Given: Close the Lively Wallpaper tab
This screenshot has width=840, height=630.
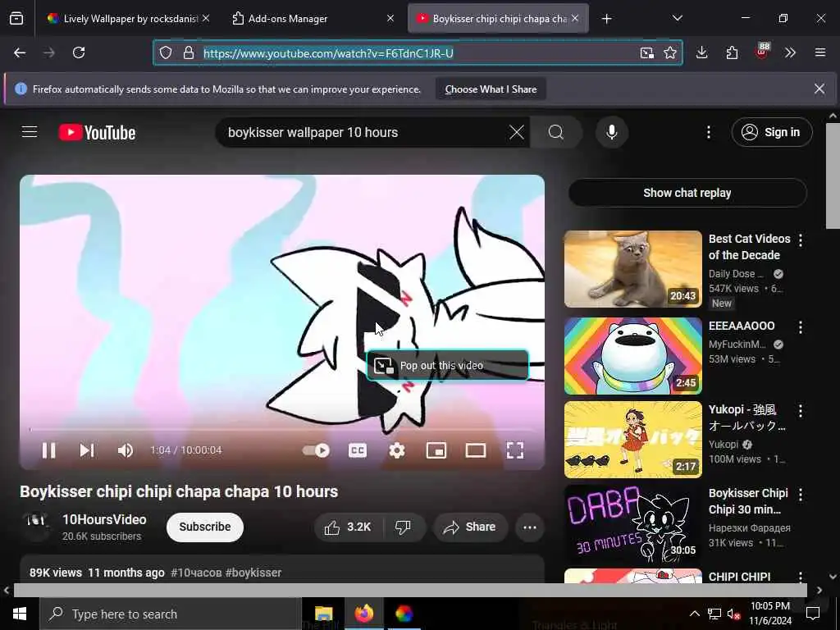Looking at the screenshot, I should click(x=206, y=18).
